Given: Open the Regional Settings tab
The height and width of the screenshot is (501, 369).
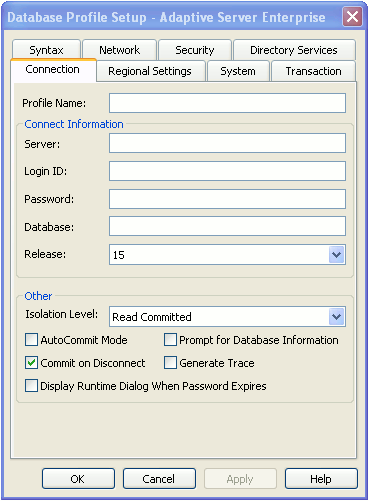Looking at the screenshot, I should pyautogui.click(x=150, y=71).
